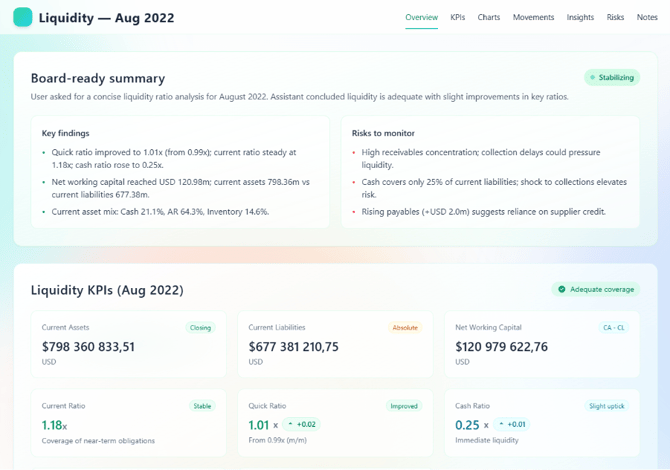
Task: Click the Stabilizing status dot
Action: point(592,77)
